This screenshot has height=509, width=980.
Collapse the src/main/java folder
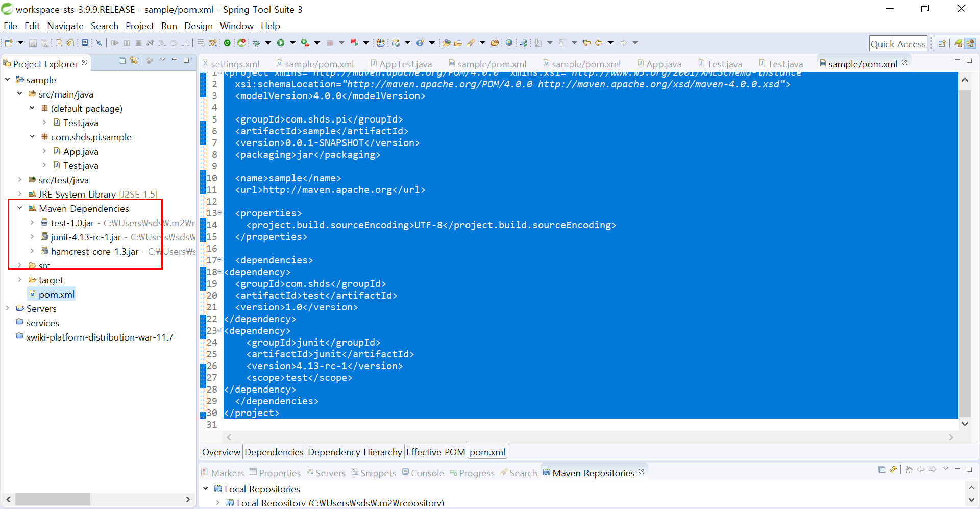[20, 94]
